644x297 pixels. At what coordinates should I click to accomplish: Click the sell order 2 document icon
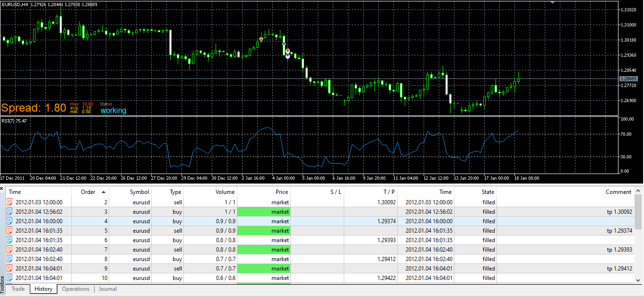point(10,202)
